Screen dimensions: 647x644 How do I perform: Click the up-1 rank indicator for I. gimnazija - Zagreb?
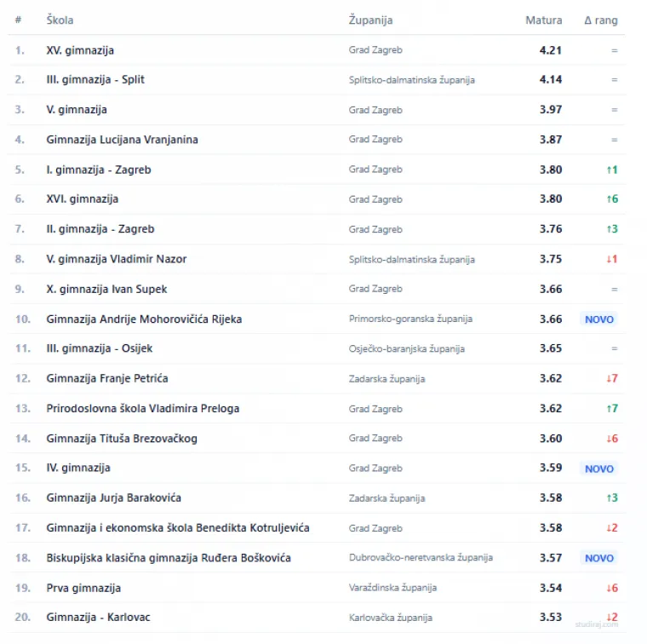coord(611,170)
